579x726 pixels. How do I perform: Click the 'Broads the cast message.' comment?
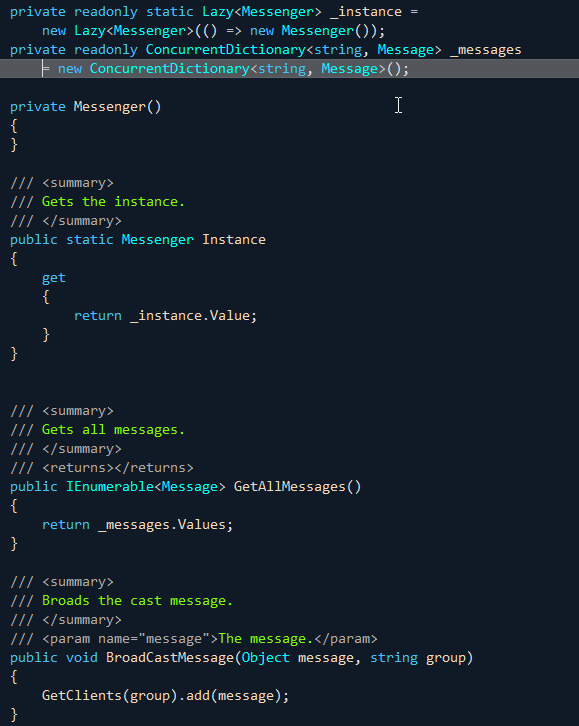(137, 601)
